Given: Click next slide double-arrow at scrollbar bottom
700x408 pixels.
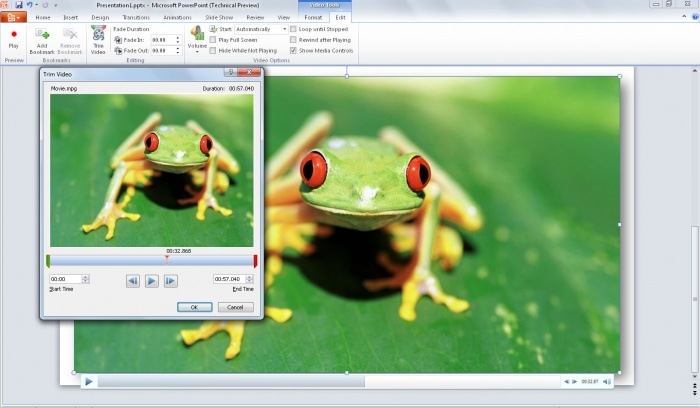Looking at the screenshot, I should [695, 392].
